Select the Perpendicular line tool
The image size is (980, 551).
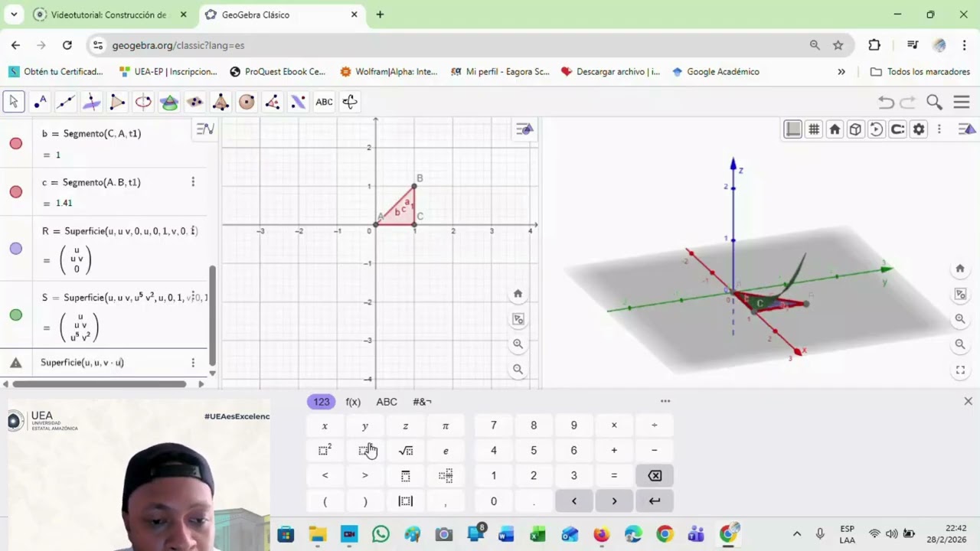pos(91,102)
